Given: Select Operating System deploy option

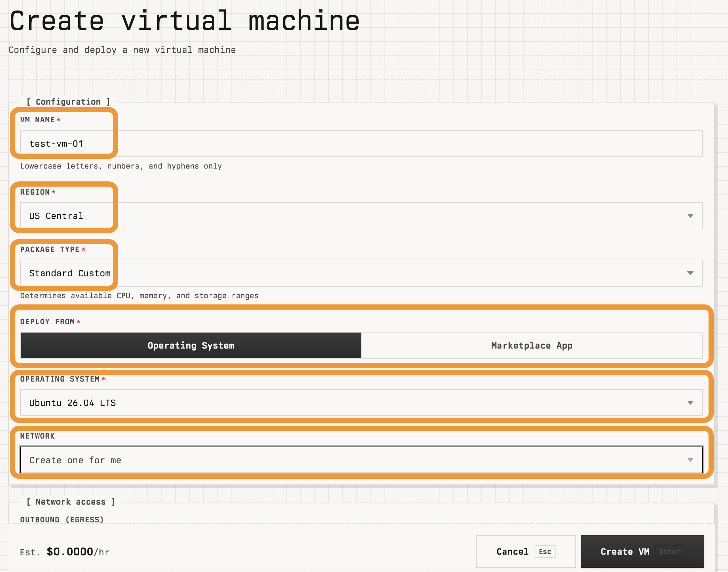Looking at the screenshot, I should point(191,345).
